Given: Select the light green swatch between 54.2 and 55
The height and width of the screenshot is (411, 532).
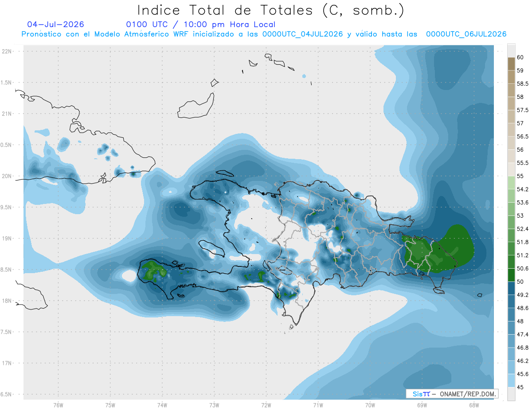Looking at the screenshot, I should point(511,183).
